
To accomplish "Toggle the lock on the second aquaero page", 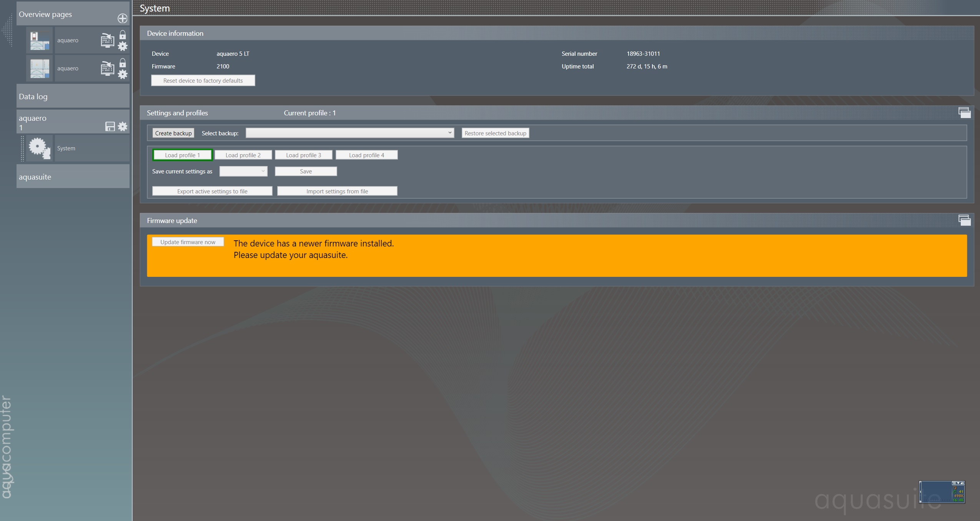I will (123, 63).
